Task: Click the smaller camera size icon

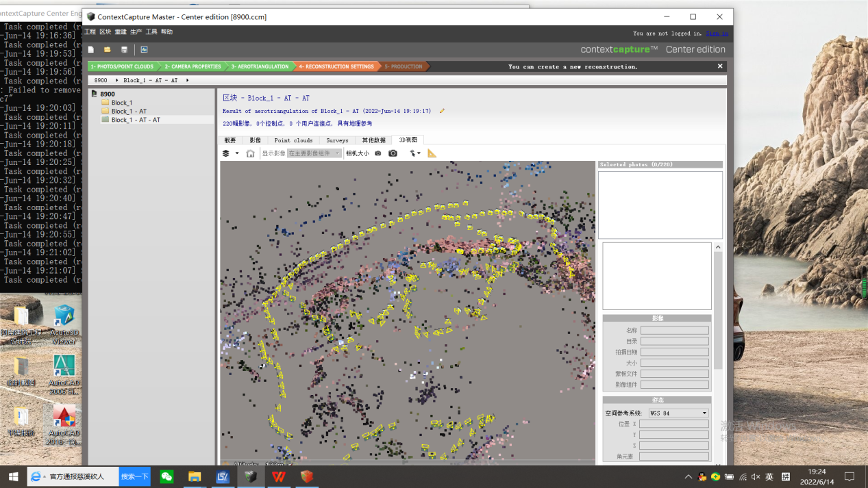Action: (377, 153)
